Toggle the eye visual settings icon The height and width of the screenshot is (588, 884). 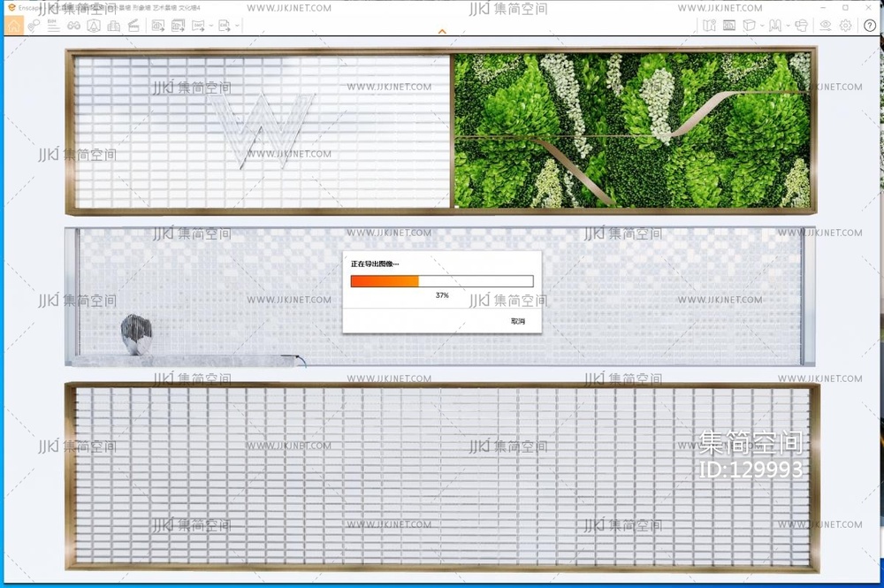pos(825,26)
